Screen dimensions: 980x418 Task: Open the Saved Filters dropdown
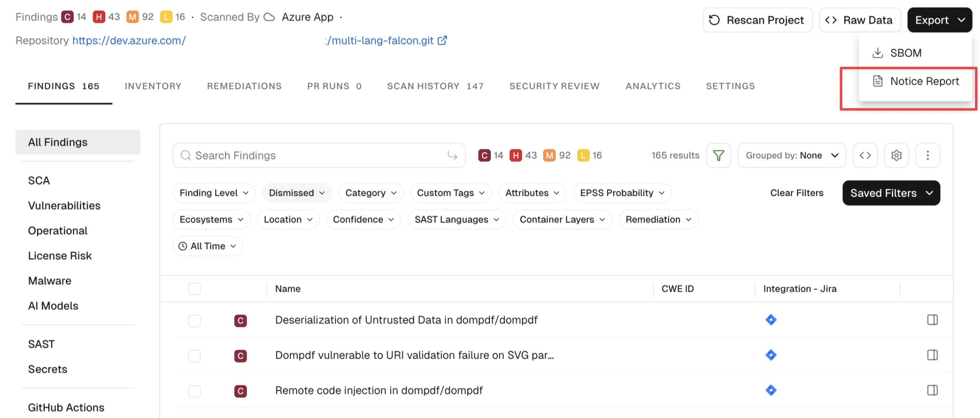(x=891, y=193)
